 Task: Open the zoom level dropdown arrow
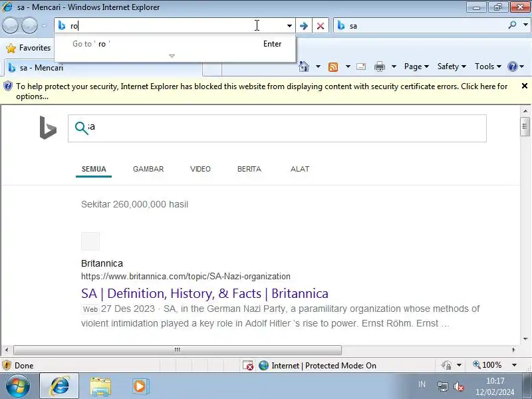click(514, 365)
